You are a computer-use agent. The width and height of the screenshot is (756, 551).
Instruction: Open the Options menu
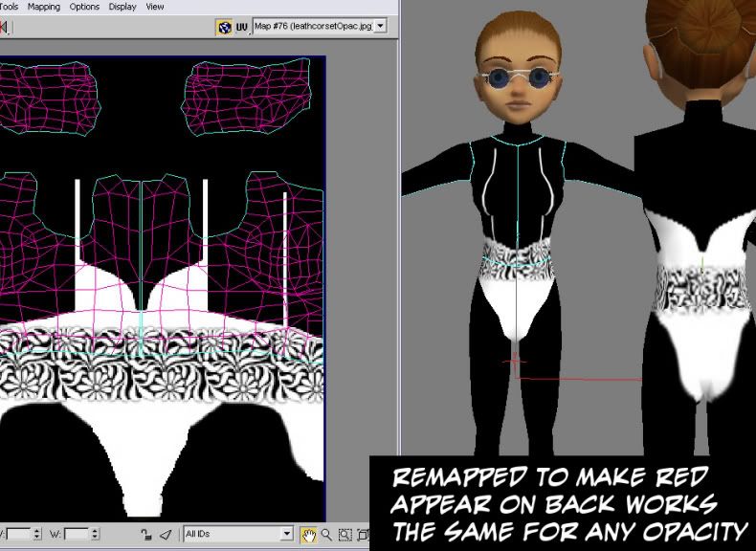[x=84, y=7]
